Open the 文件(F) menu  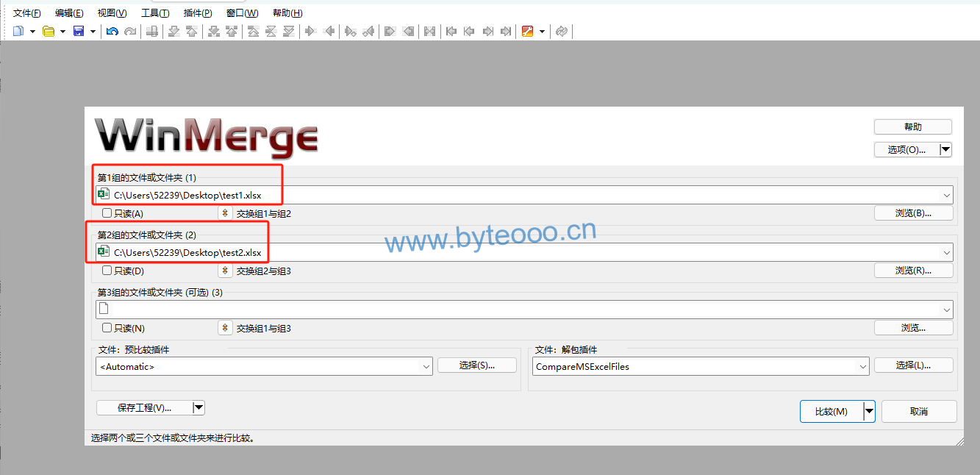point(27,13)
